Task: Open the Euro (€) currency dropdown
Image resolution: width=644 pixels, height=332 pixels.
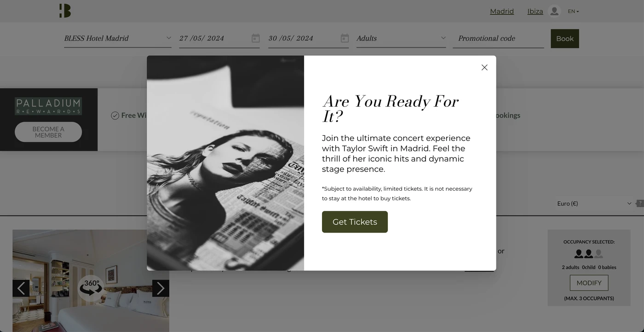Action: (594, 203)
